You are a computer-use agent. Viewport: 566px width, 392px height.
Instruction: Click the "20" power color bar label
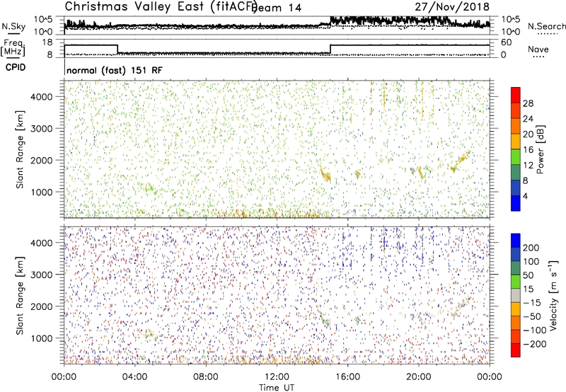[x=528, y=134]
